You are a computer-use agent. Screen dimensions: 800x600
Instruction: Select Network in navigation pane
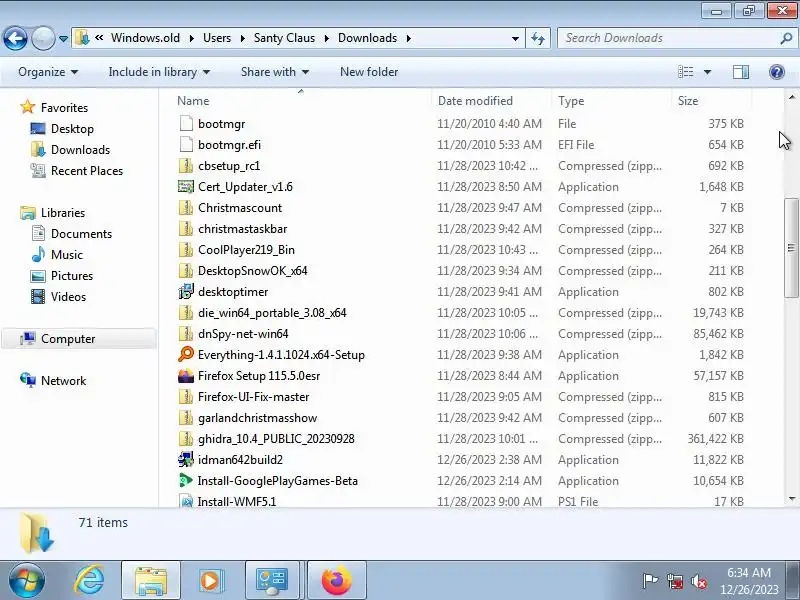tap(53, 381)
